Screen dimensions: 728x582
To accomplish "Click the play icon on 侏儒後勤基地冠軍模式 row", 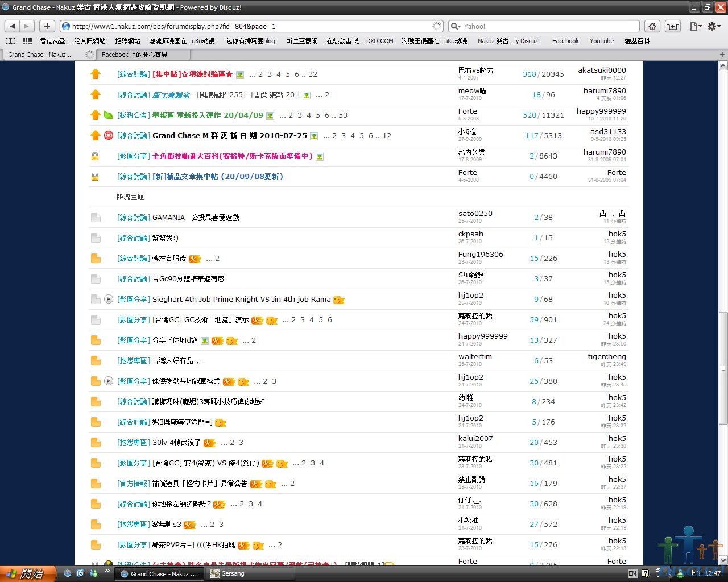I will 109,381.
